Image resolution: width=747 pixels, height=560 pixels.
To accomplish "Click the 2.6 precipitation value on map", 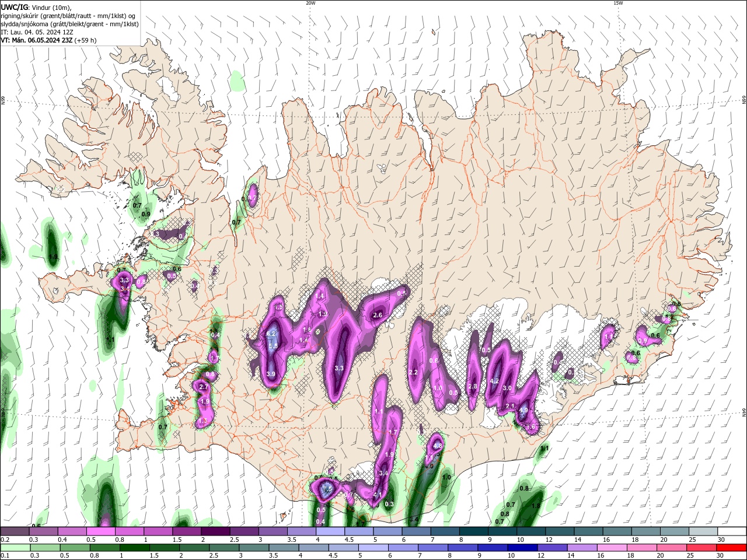I will pyautogui.click(x=378, y=315).
